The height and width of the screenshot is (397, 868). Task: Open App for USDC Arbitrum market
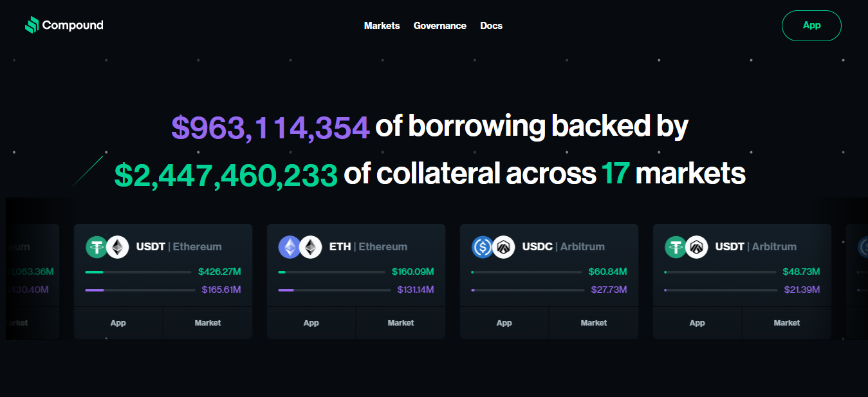pos(504,323)
